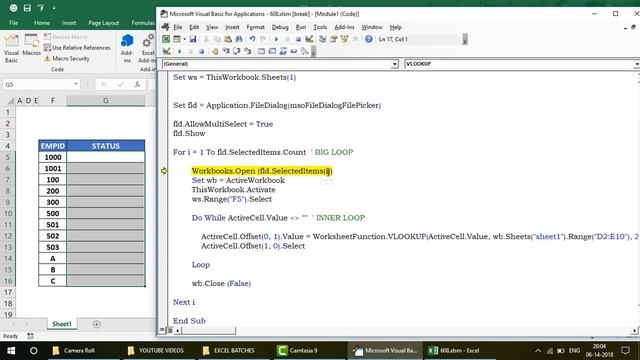Expand the Excel Name Box dropdown arrow
Viewport: 640px width, 360px height.
[76, 84]
